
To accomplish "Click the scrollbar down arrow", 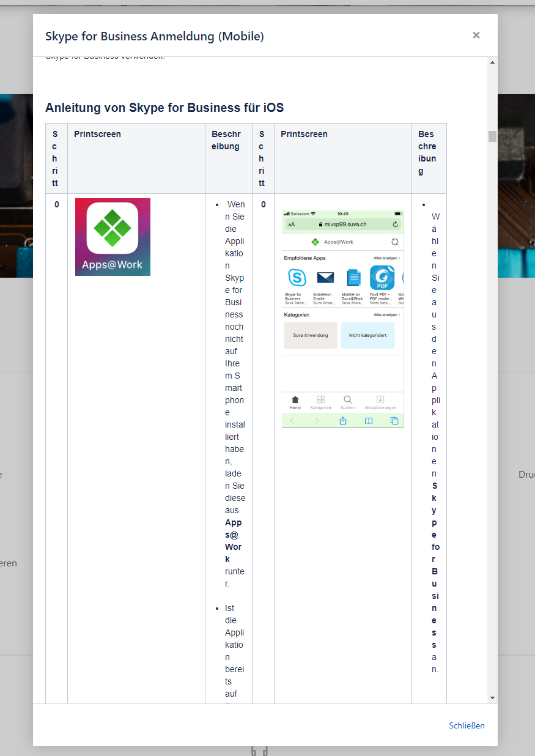I will [x=492, y=698].
